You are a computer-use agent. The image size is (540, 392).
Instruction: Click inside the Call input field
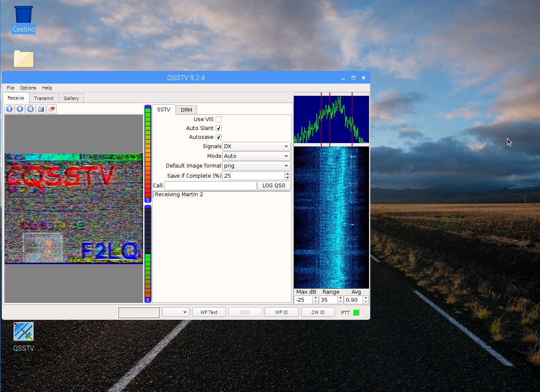point(210,185)
